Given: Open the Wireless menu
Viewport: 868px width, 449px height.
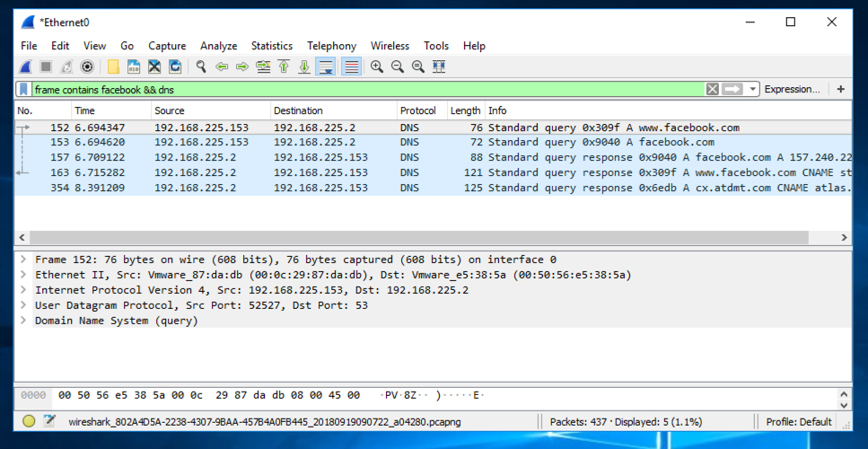Looking at the screenshot, I should (x=390, y=46).
